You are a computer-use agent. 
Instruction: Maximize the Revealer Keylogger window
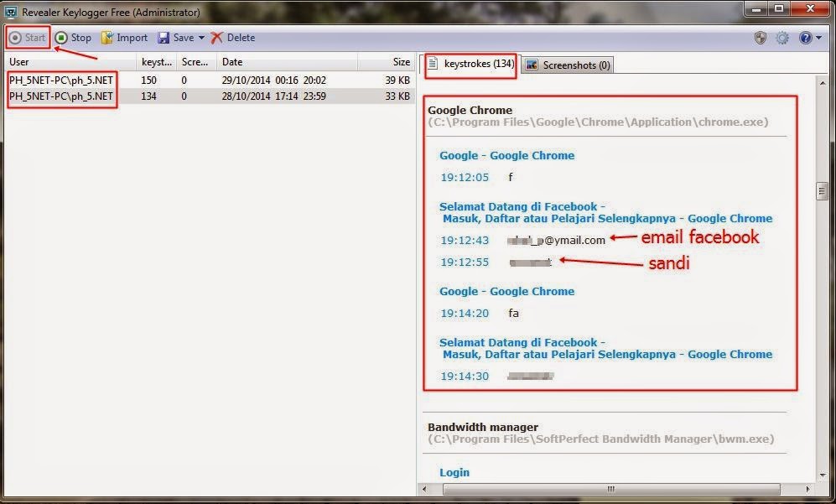coord(779,9)
